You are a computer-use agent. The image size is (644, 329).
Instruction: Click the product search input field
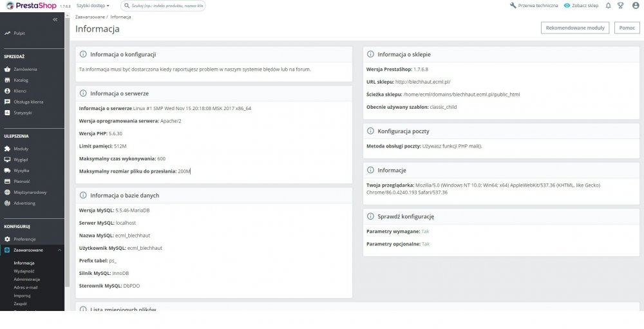[163, 6]
